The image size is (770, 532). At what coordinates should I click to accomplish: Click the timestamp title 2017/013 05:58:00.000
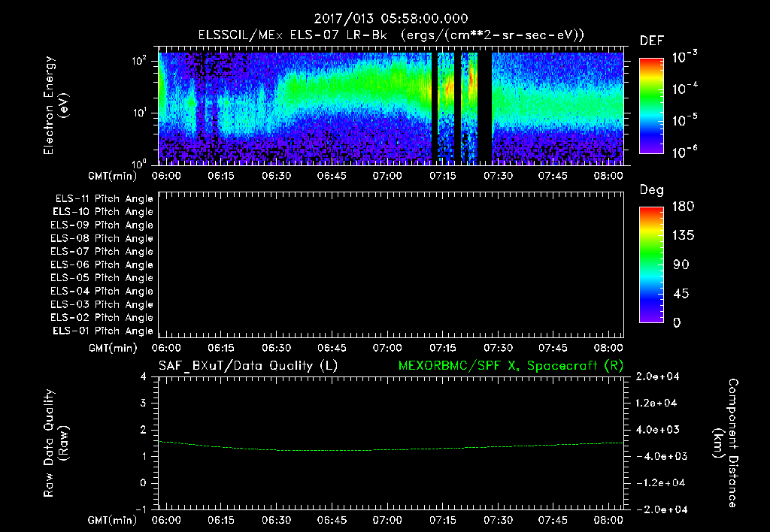(391, 19)
